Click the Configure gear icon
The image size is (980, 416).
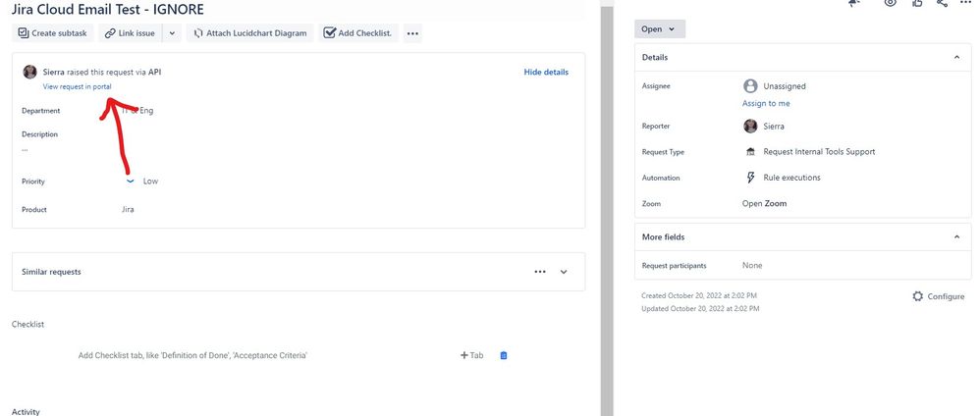tap(917, 296)
